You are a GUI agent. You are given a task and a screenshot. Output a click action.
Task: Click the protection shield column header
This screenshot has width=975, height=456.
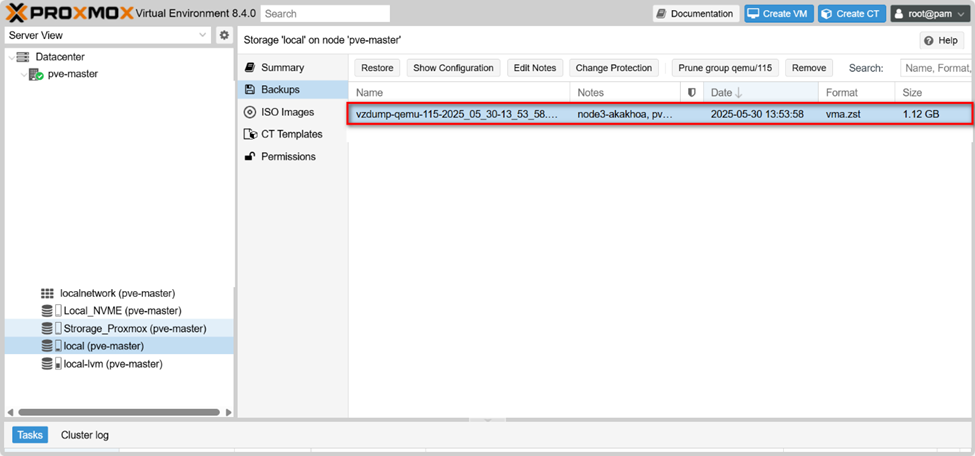[x=690, y=92]
